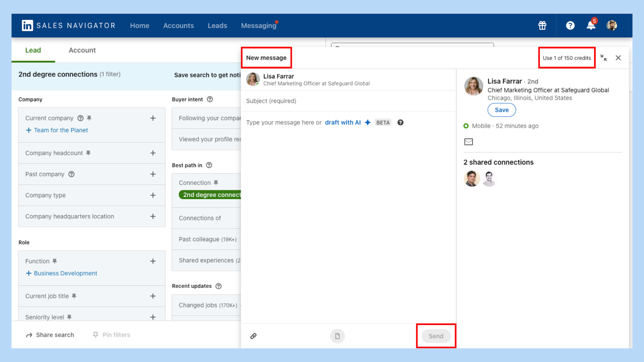This screenshot has height=362, width=644.
Task: Click the 2nd degree connections filter chip
Action: (211, 195)
